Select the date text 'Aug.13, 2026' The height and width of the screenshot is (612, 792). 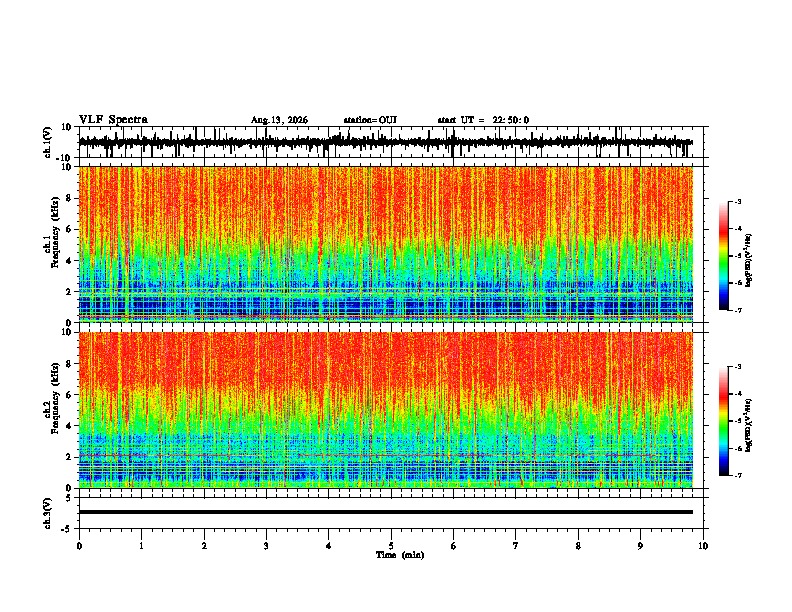coord(279,120)
